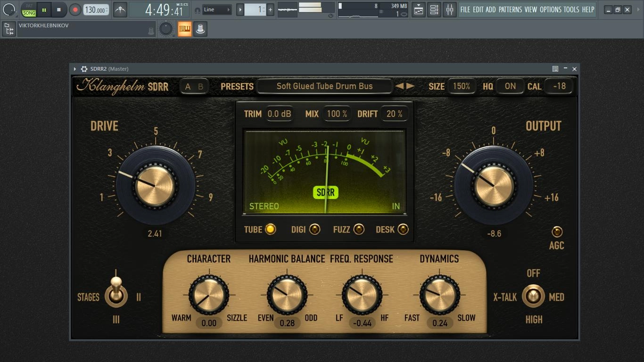Go to previous preset arrow
Viewport: 644px width, 362px height.
[399, 86]
